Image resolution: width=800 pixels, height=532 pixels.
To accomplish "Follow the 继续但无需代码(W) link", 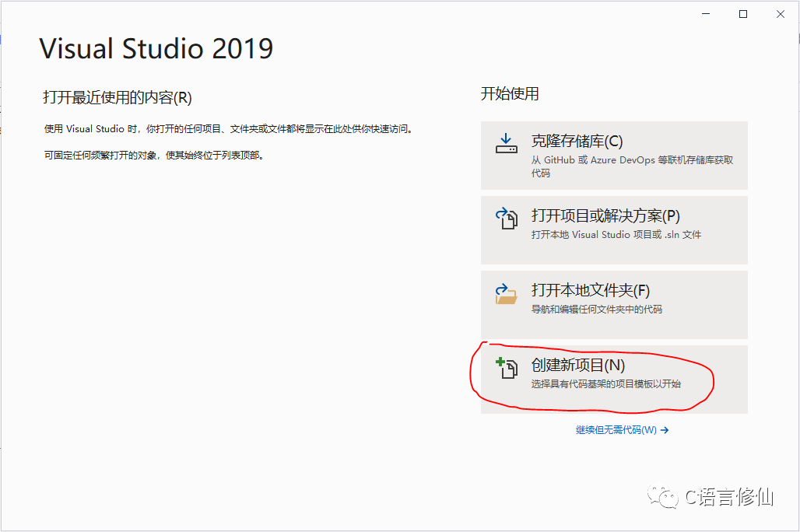I will [622, 430].
